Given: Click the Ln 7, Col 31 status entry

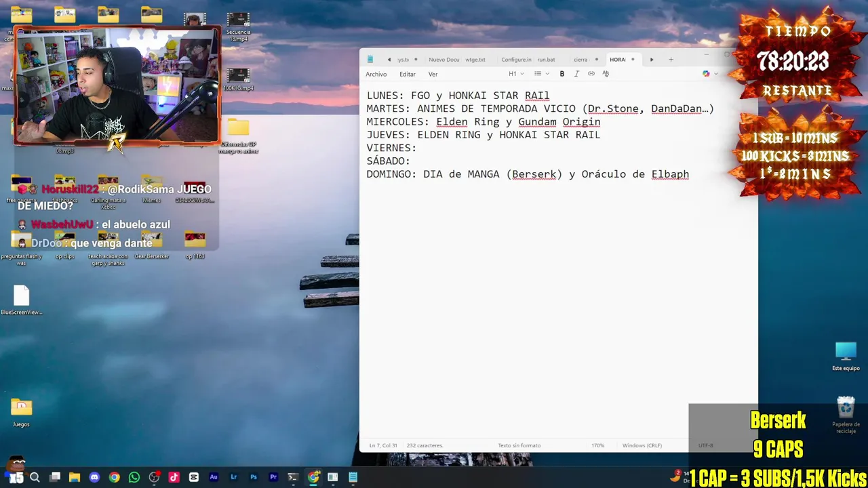Looking at the screenshot, I should [x=382, y=445].
